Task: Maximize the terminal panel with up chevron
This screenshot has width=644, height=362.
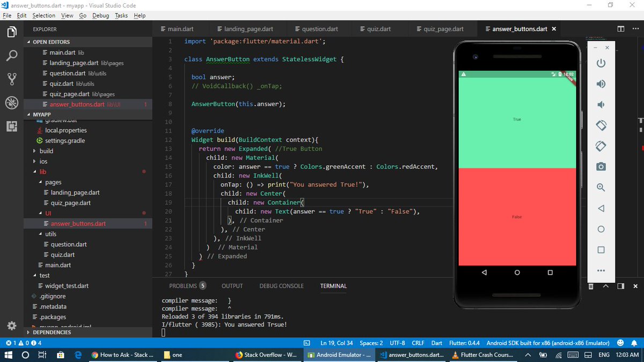Action: pyautogui.click(x=606, y=286)
